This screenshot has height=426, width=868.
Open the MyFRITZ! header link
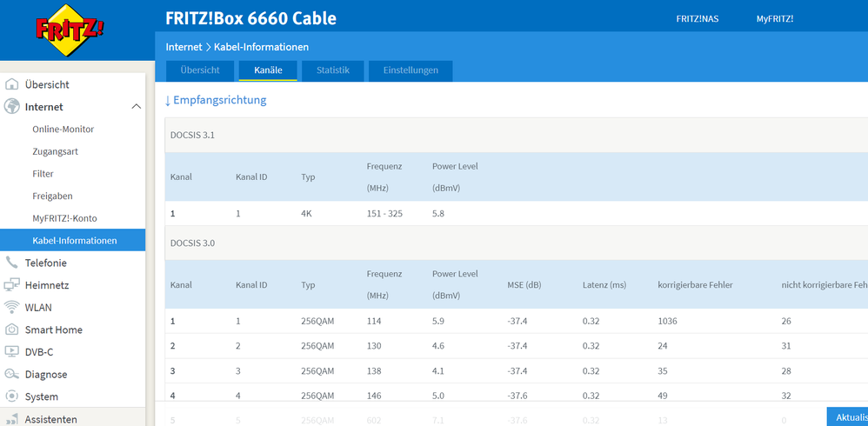[774, 18]
